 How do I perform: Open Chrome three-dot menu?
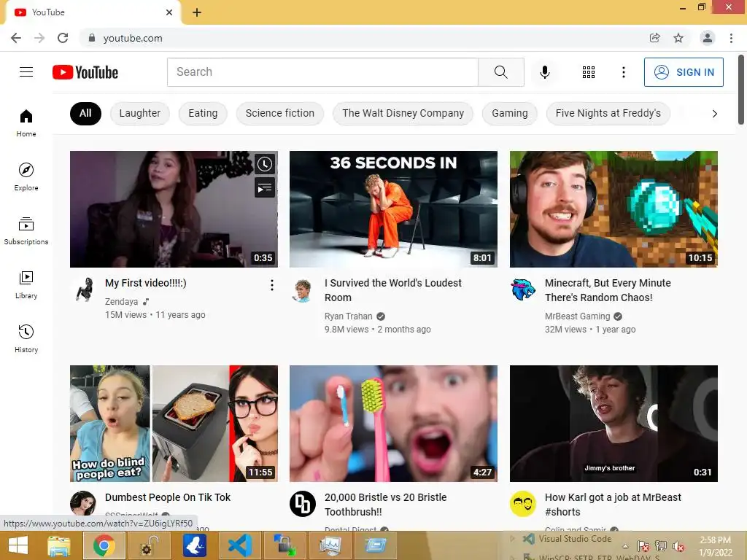[731, 38]
